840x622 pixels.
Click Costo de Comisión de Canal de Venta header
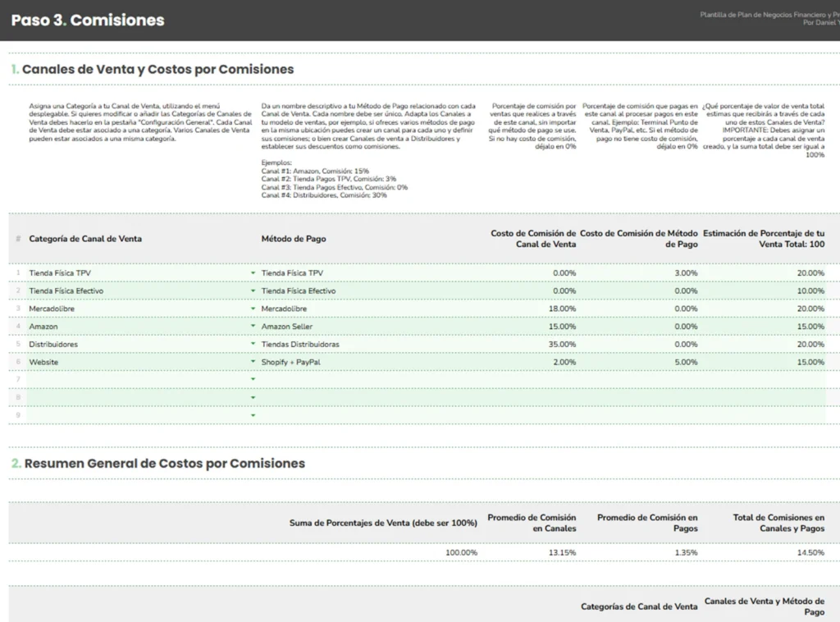[x=533, y=239]
